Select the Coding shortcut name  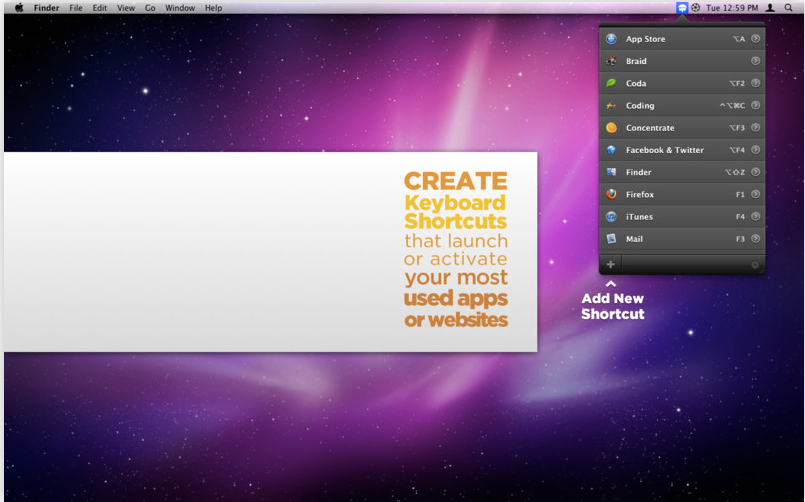640,106
